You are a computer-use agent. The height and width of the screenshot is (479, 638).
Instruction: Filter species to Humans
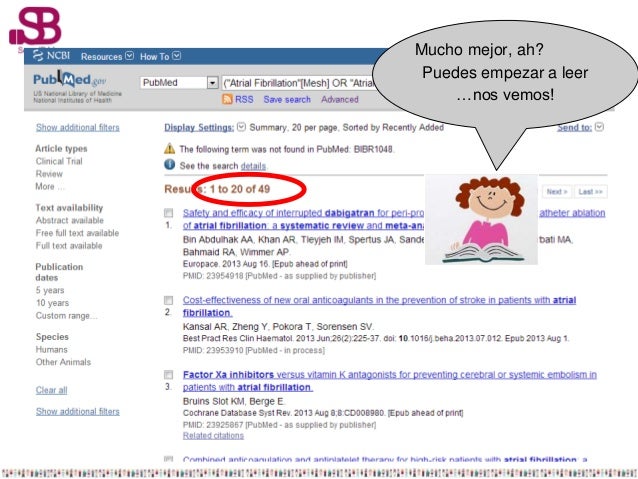[52, 349]
